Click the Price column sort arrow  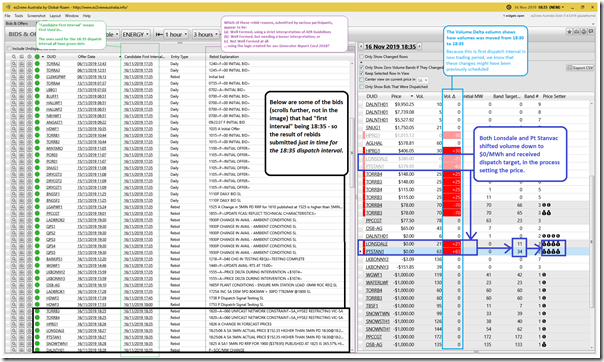(412, 96)
